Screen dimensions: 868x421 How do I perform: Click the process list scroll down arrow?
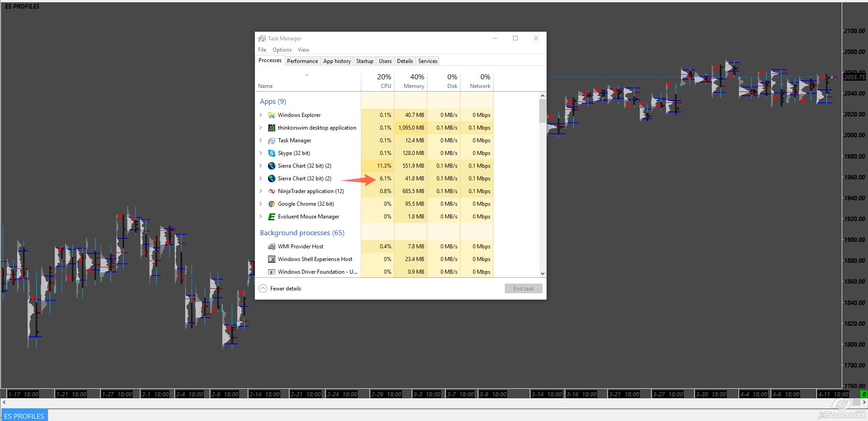(542, 274)
